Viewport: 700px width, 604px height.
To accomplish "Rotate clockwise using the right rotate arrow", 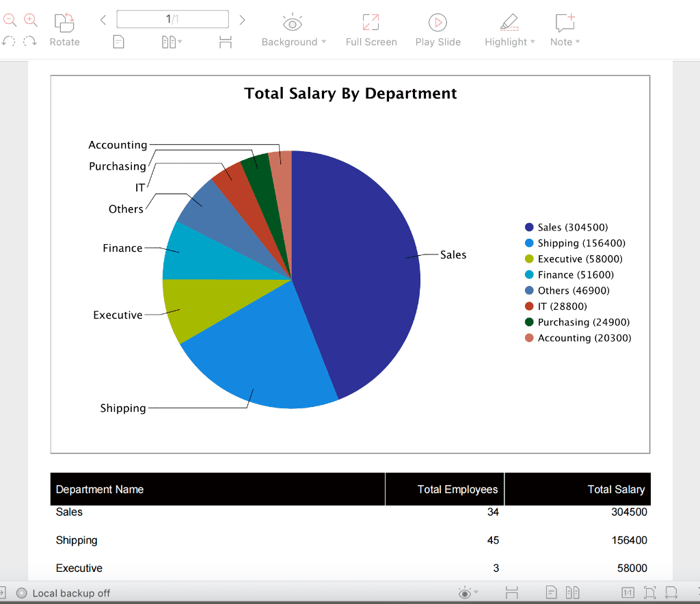I will [30, 42].
